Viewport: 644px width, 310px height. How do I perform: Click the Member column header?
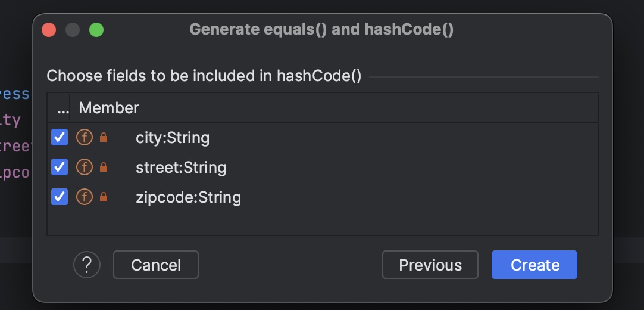pos(109,108)
